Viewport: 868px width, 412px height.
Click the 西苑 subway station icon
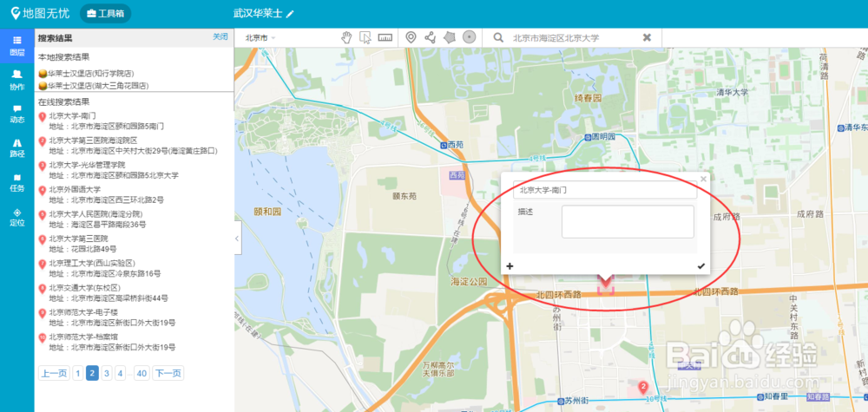click(x=444, y=145)
